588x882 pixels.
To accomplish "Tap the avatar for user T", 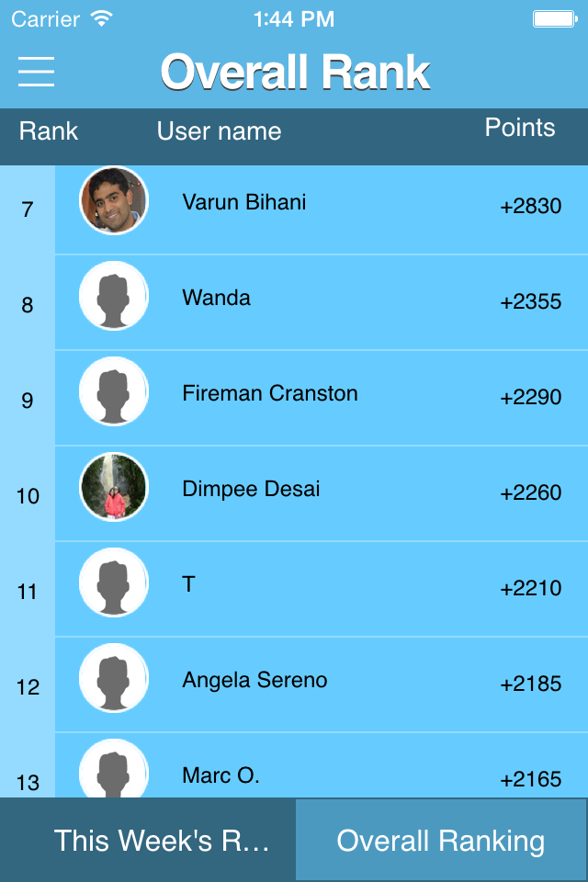I will click(114, 582).
